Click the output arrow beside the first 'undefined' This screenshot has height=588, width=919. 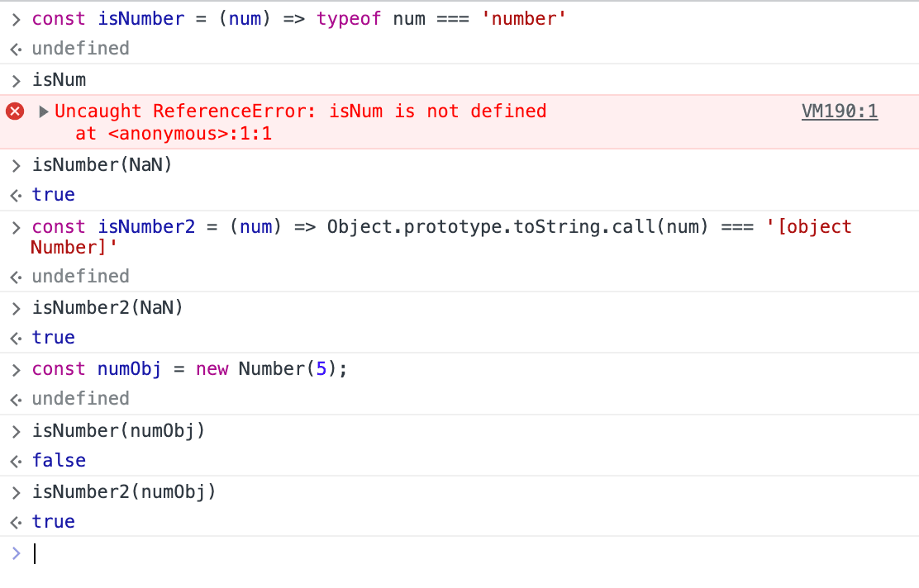(15, 49)
